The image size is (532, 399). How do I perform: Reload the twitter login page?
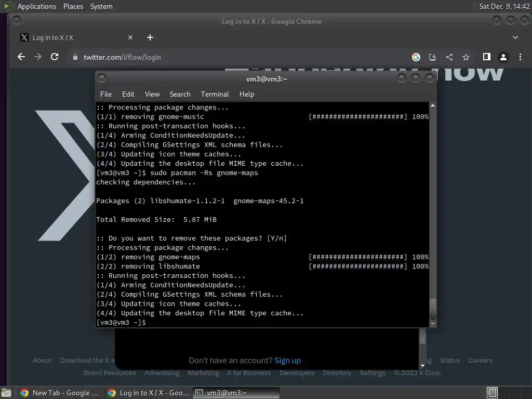(55, 57)
